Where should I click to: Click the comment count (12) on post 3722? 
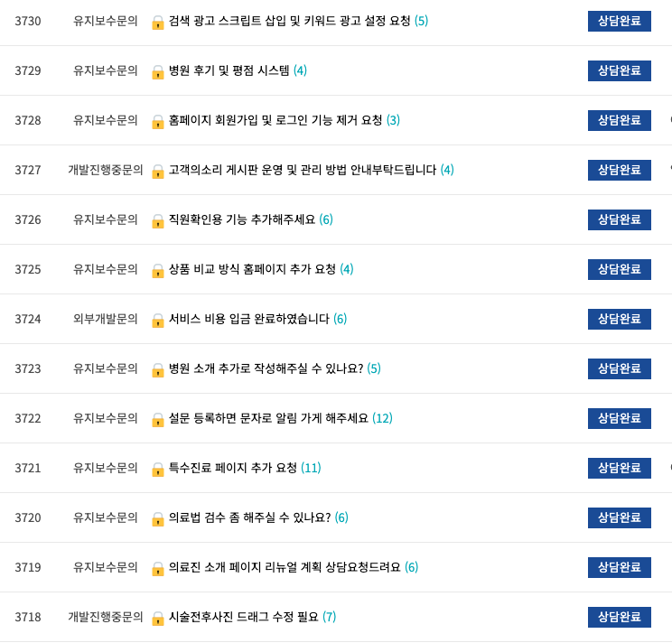tap(382, 418)
